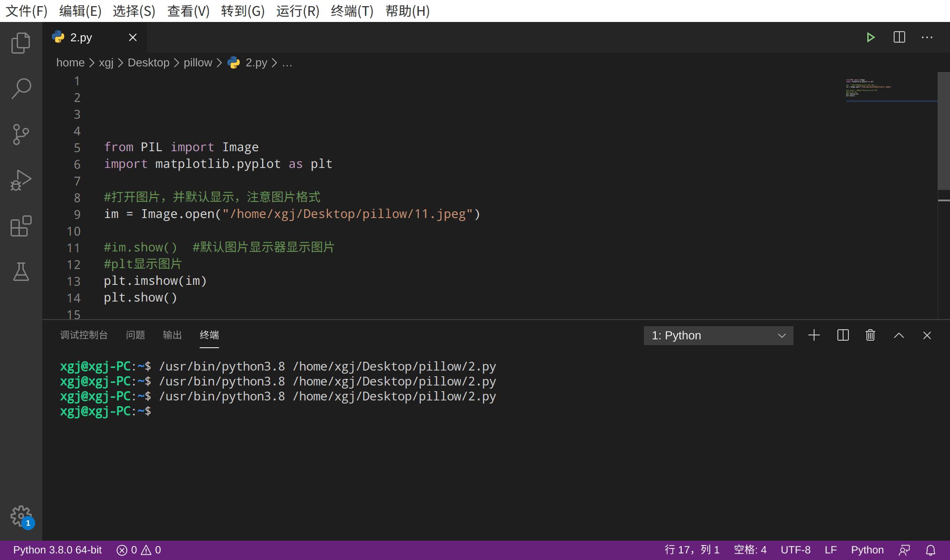Maximize the terminal panel size

(x=899, y=335)
